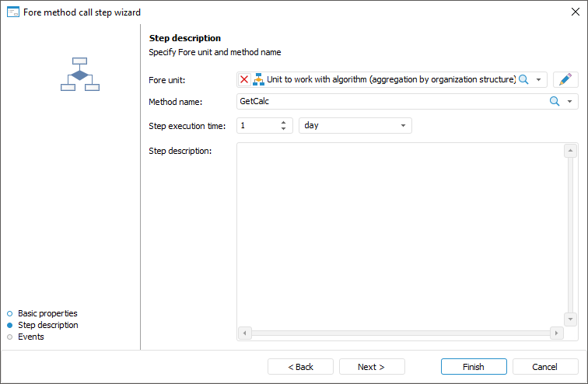
Task: Expand the Method name dropdown arrow
Action: coord(569,101)
